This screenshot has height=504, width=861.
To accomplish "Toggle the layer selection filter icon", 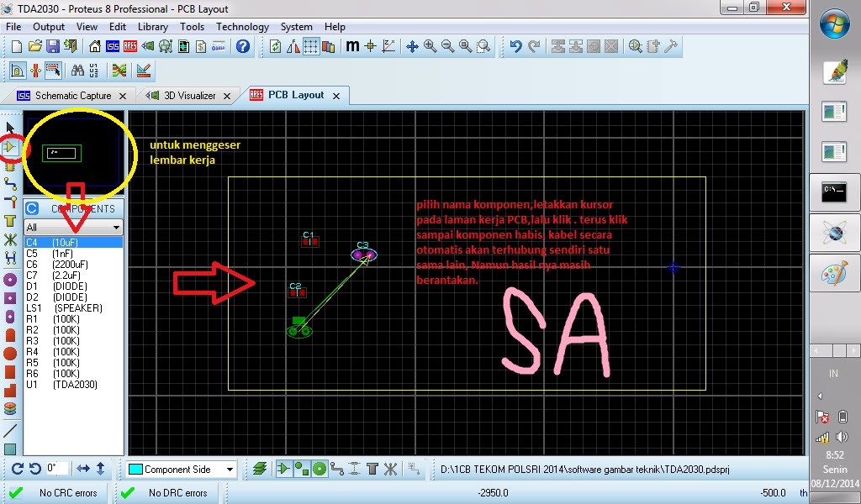I will coord(260,469).
